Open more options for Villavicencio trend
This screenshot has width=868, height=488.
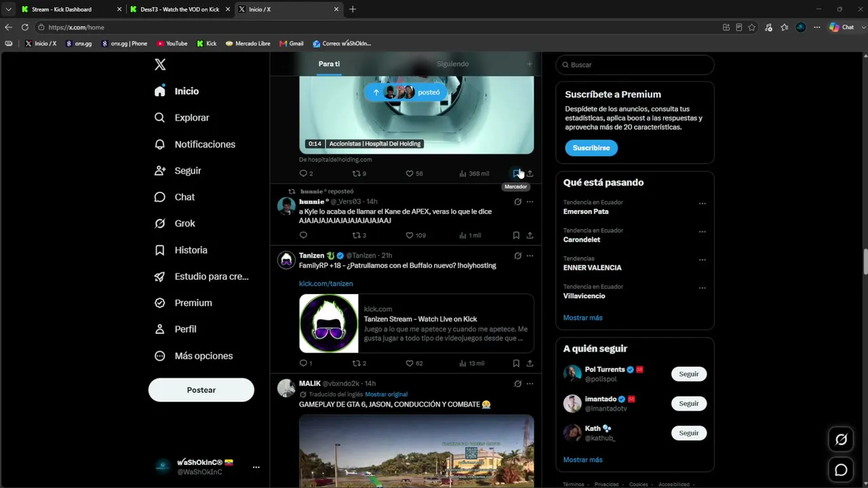(x=703, y=288)
